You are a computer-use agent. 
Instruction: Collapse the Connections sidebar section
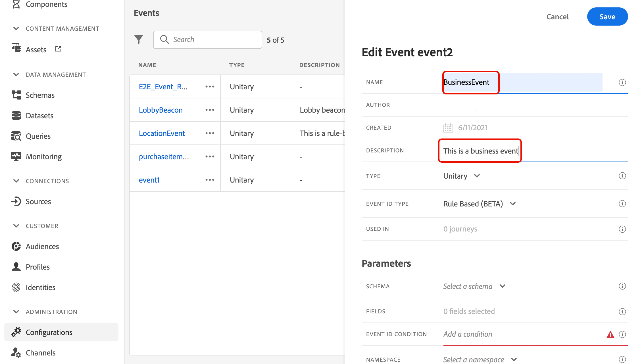click(x=16, y=181)
